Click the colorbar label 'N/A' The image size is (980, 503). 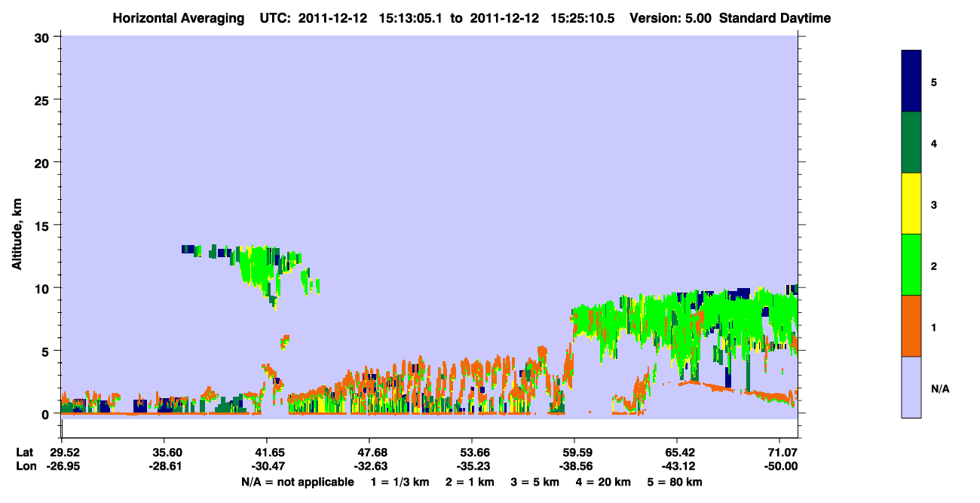pyautogui.click(x=939, y=388)
